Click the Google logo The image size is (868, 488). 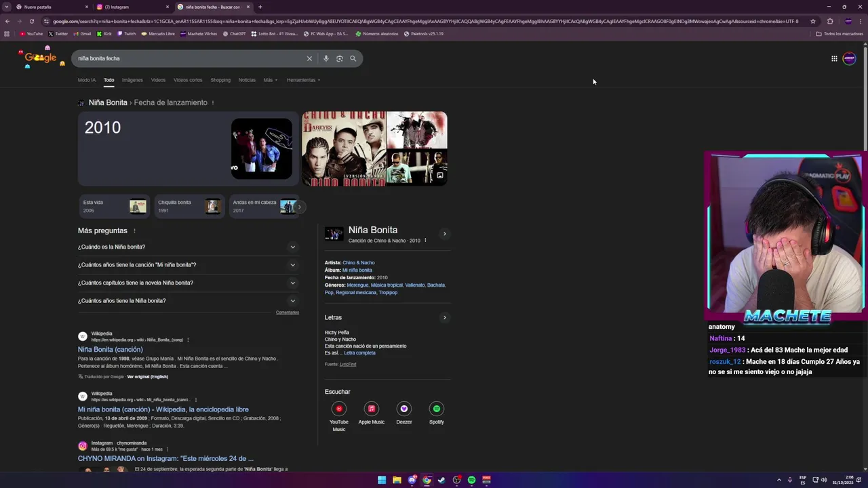41,58
